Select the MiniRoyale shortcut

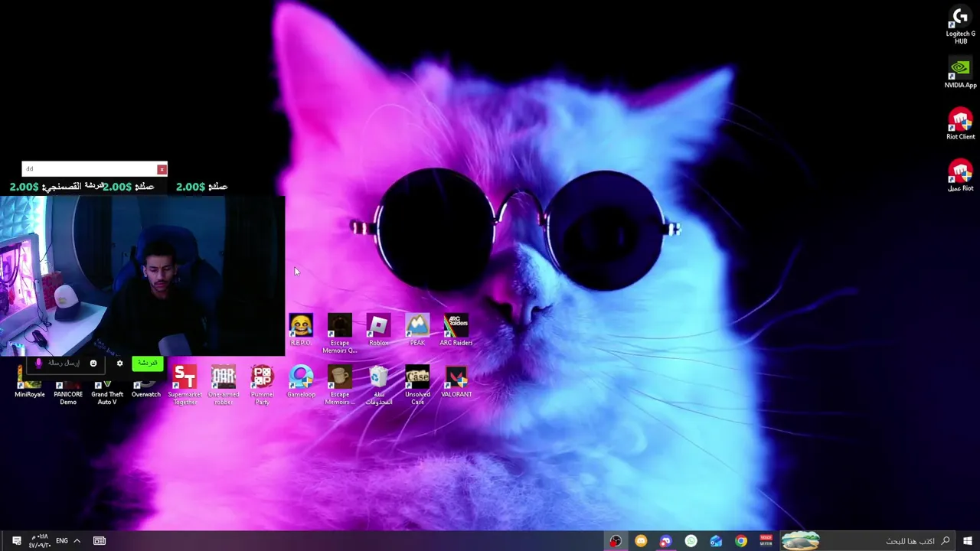pos(29,385)
